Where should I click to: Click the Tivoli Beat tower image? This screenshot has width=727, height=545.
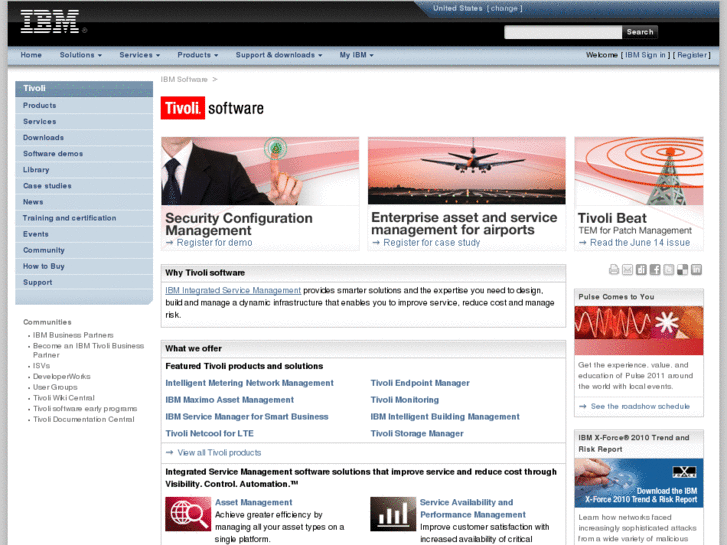639,171
